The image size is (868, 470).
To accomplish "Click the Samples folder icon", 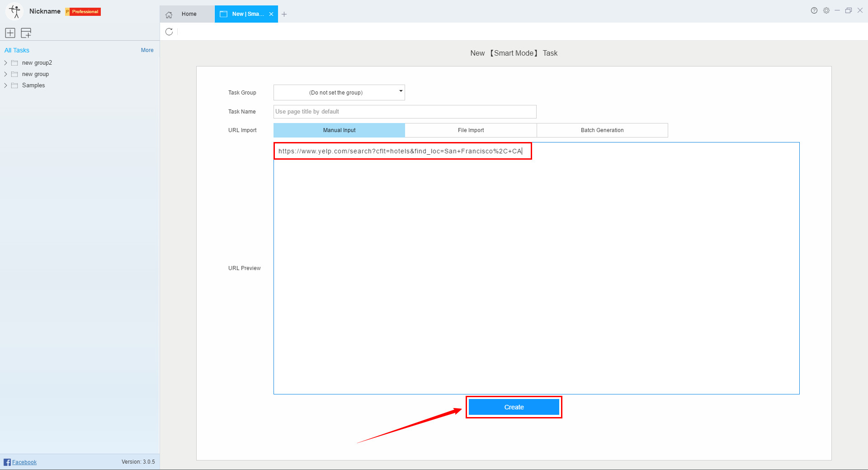I will pyautogui.click(x=14, y=85).
